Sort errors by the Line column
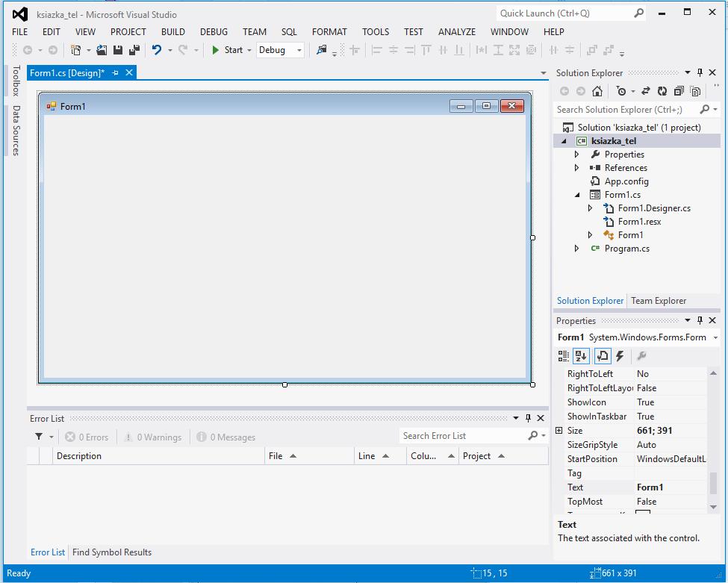Screen dimensions: 728x583 380,456
